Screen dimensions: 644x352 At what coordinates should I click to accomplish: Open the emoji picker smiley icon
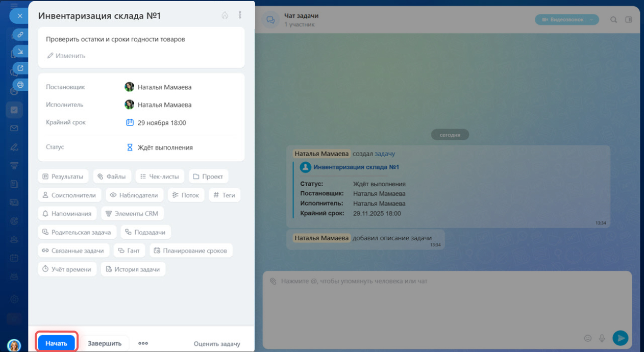coord(587,338)
